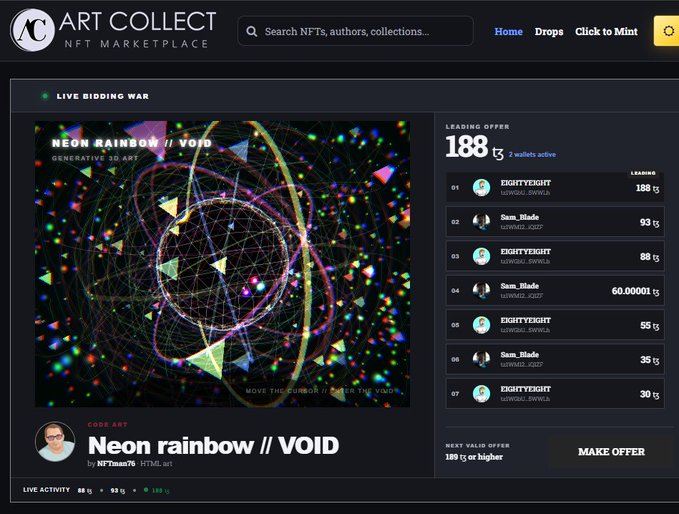This screenshot has height=514, width=679.
Task: Toggle the yellow sun theme button
Action: click(x=667, y=31)
